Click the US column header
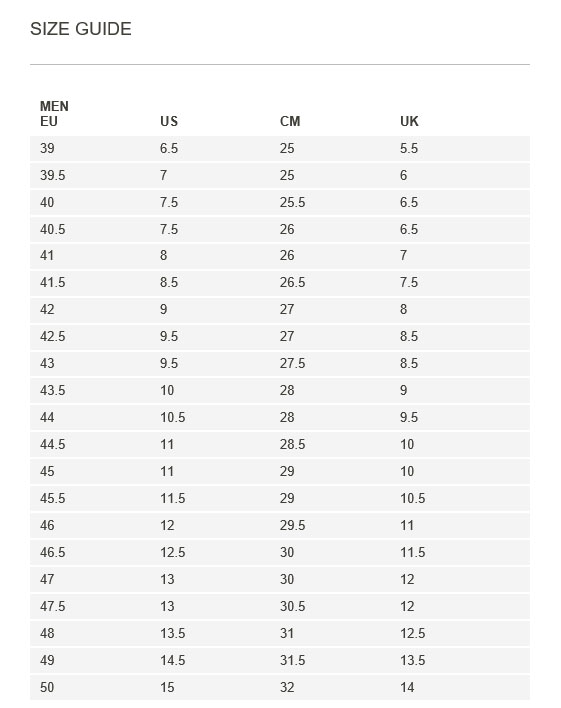The image size is (561, 708). pyautogui.click(x=169, y=121)
